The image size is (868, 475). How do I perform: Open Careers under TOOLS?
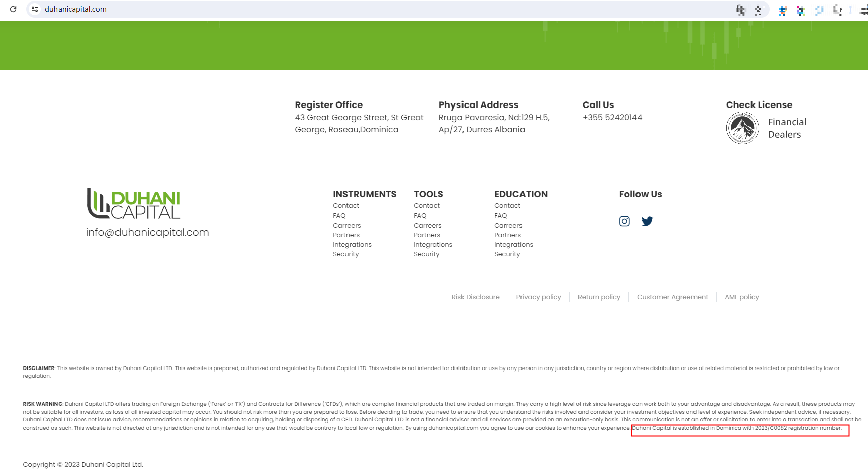(x=428, y=226)
